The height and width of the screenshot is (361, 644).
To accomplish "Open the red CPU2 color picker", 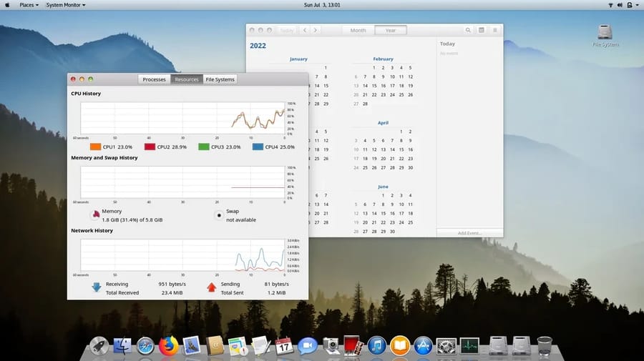I will point(150,147).
